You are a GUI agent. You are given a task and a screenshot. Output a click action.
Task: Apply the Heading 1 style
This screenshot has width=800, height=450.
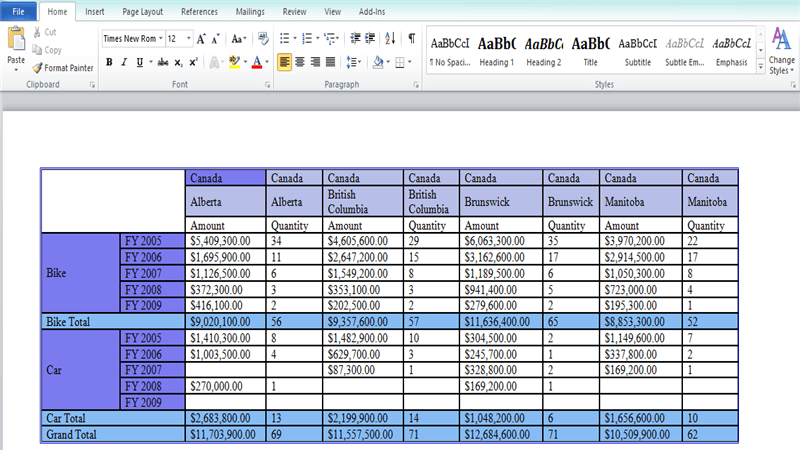coord(496,51)
